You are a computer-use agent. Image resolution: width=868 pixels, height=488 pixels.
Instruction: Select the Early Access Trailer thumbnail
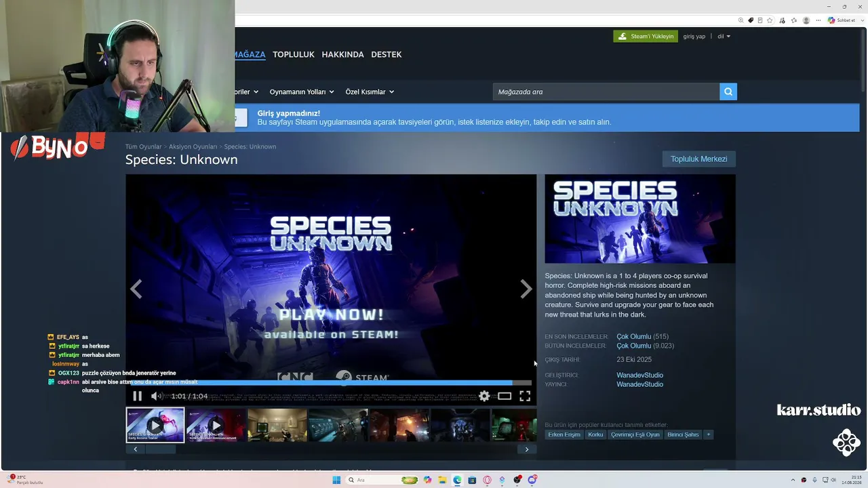pyautogui.click(x=155, y=425)
